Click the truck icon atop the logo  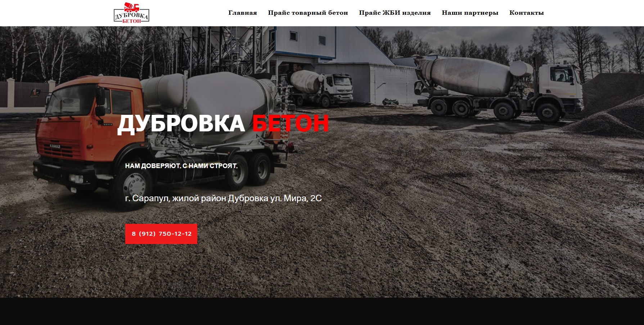tap(132, 7)
